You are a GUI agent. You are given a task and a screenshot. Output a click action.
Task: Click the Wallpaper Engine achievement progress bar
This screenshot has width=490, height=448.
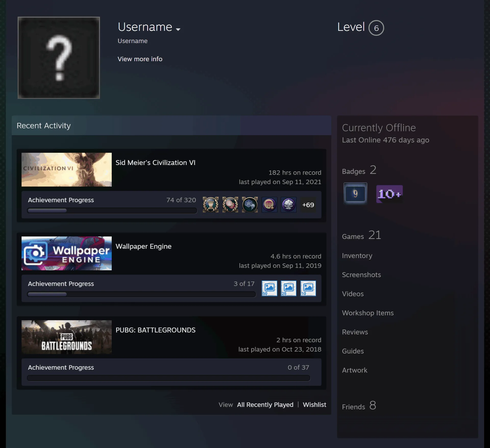coord(141,294)
